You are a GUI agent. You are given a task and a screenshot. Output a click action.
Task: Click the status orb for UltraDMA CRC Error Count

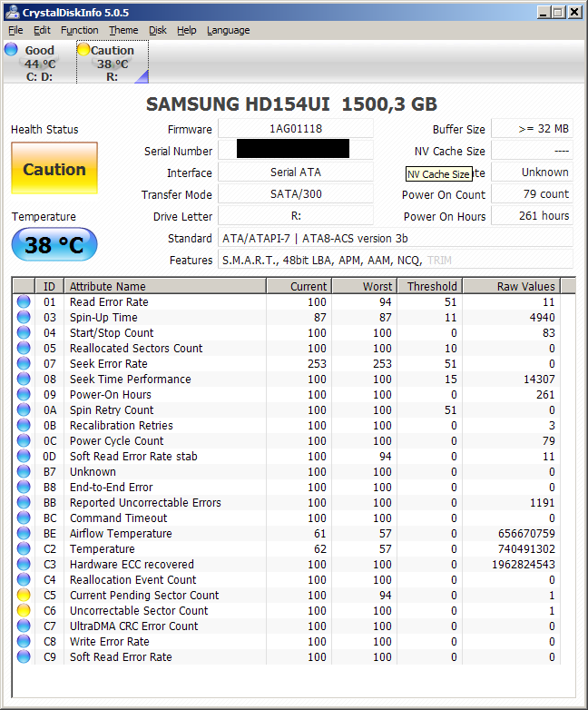24,626
